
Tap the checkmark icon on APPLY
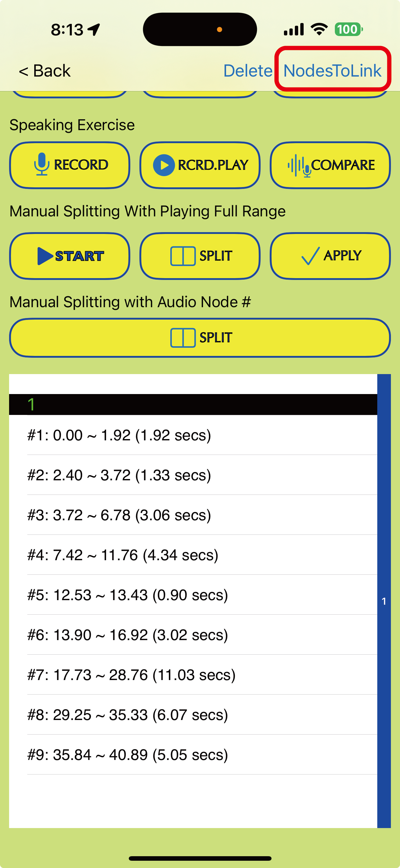(310, 256)
